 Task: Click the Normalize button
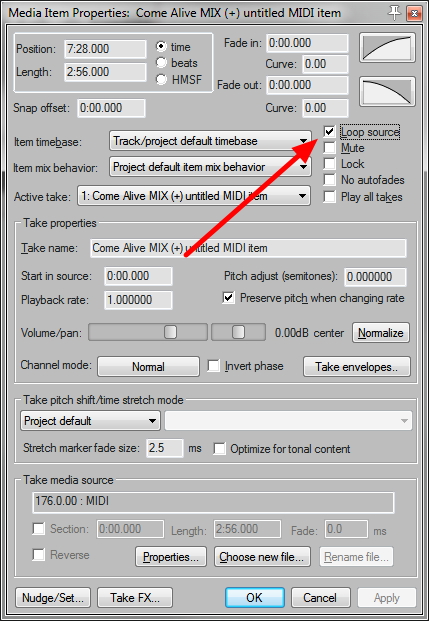pyautogui.click(x=381, y=333)
